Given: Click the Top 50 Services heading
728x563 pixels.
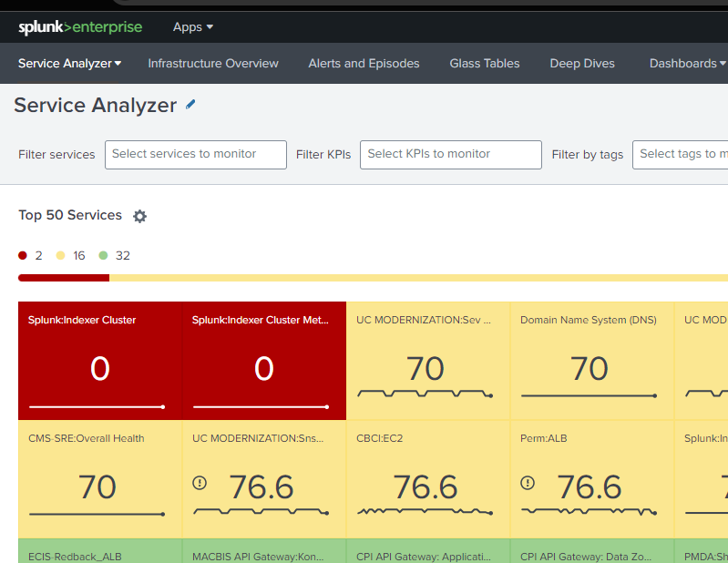Looking at the screenshot, I should tap(70, 215).
